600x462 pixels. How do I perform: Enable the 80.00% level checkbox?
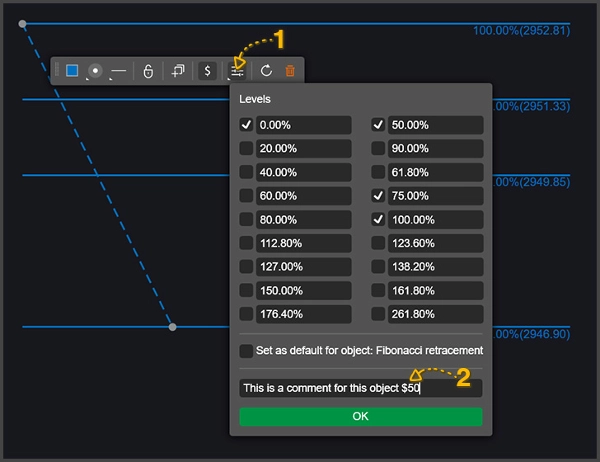(246, 219)
